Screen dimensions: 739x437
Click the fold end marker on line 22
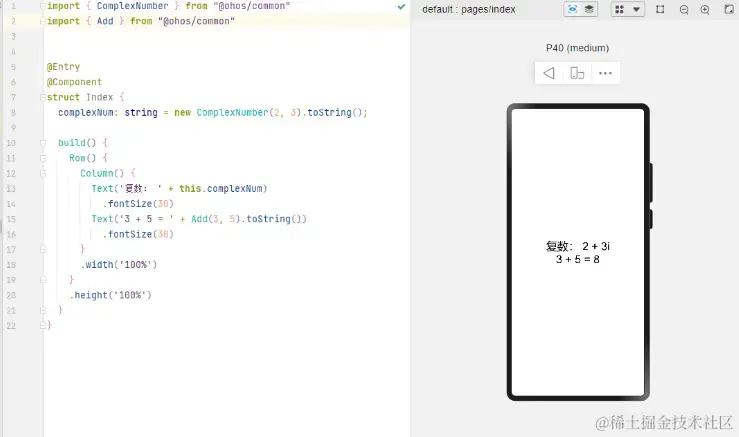point(43,325)
